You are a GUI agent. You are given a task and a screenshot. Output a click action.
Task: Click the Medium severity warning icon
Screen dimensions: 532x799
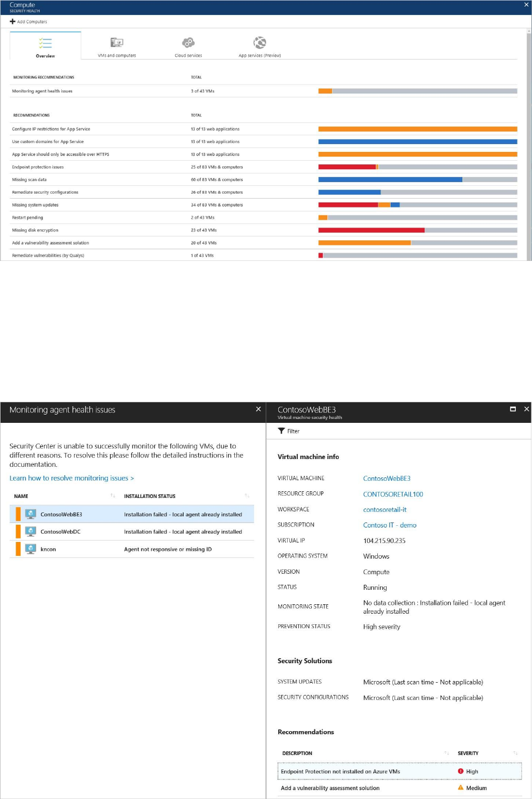[461, 787]
